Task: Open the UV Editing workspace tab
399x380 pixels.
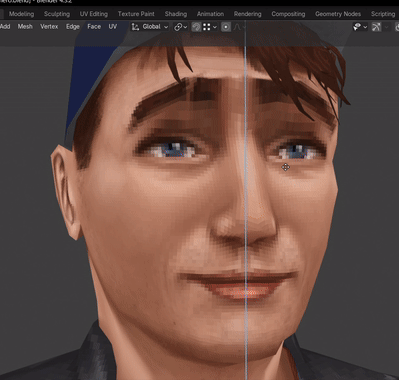Action: pos(94,14)
